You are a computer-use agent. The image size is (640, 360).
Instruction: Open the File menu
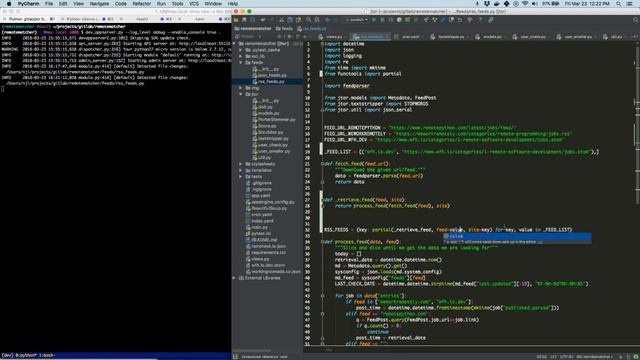coord(49,4)
